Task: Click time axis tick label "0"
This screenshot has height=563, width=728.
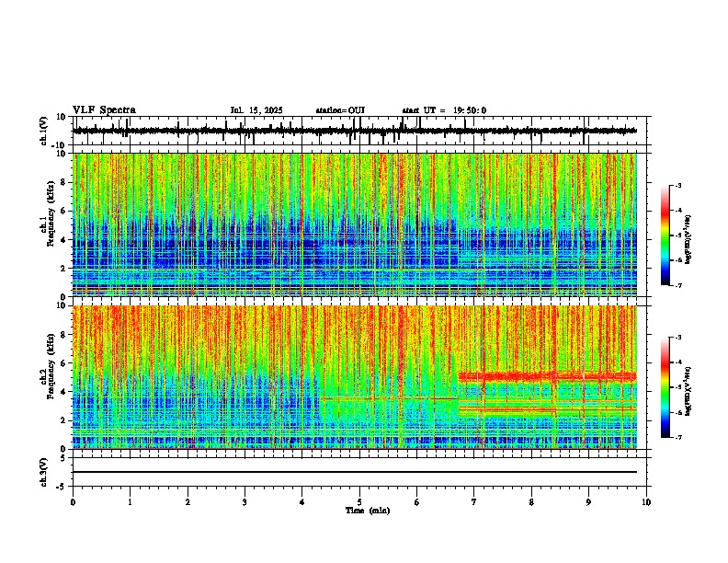Action: [73, 502]
